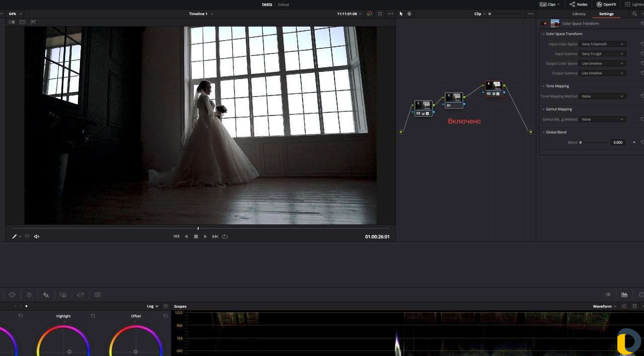
Task: Toggle loop playback
Action: (x=225, y=236)
